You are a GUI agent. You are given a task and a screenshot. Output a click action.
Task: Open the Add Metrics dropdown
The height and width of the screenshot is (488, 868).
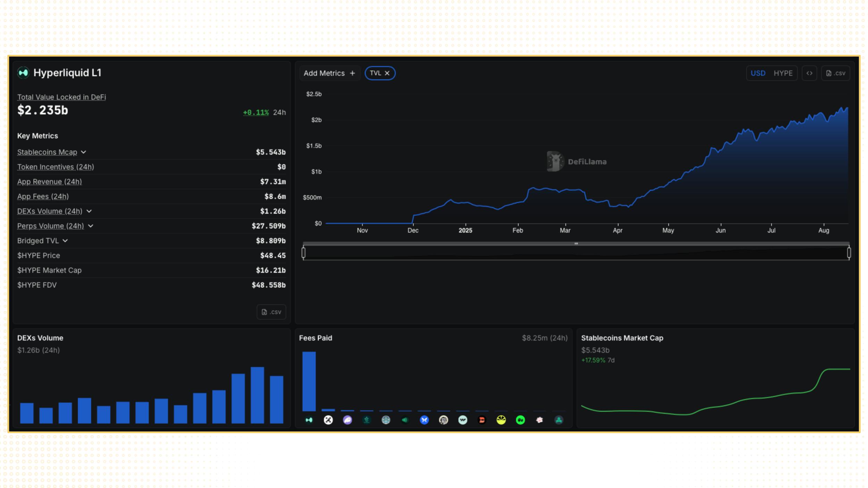[x=329, y=73]
